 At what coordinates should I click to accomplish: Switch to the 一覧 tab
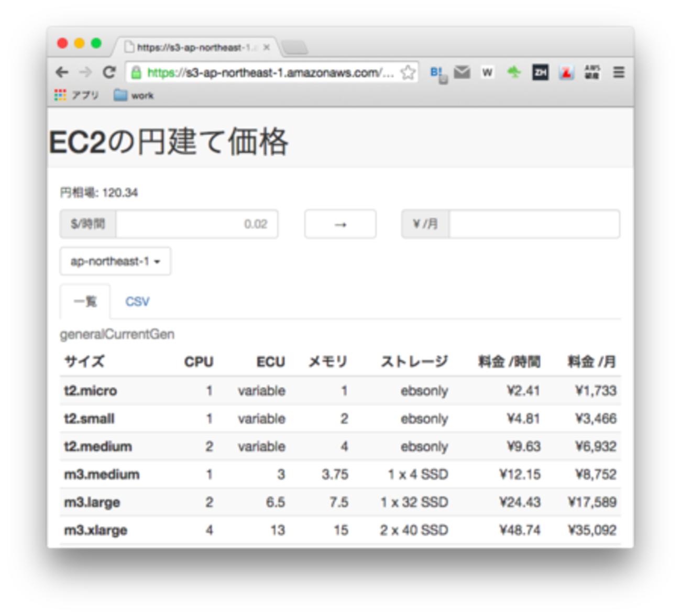coord(85,302)
